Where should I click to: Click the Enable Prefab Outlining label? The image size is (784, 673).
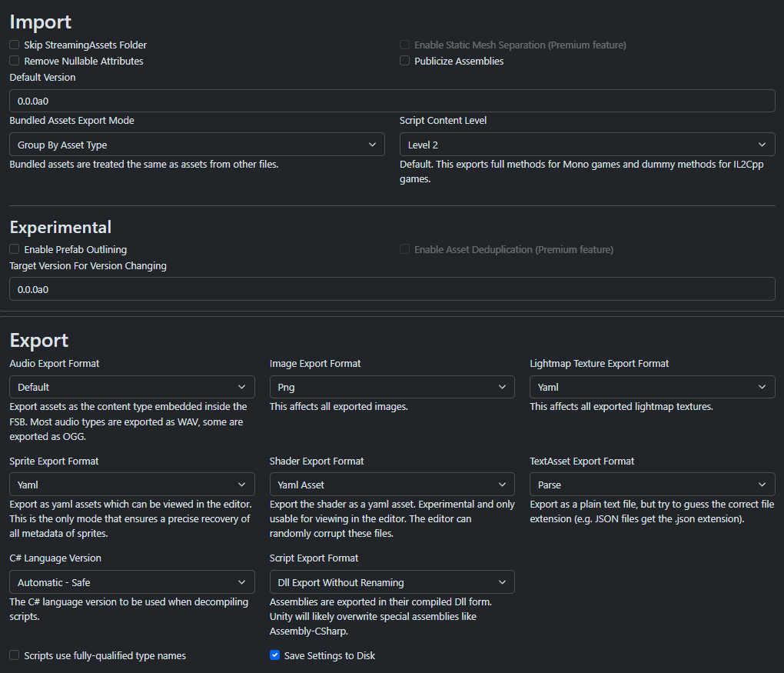pos(75,249)
